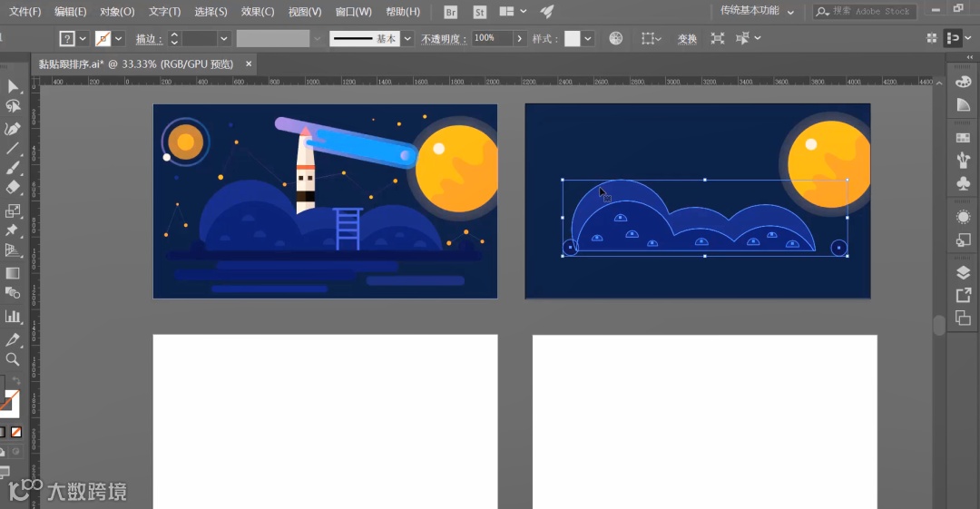Activate the Zoom magnifier tool
The height and width of the screenshot is (509, 980).
13,359
